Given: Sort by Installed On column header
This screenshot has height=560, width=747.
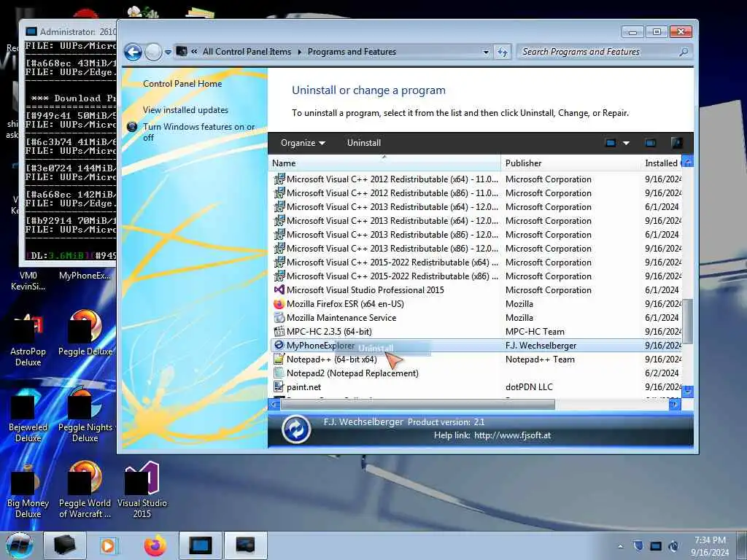Looking at the screenshot, I should [x=661, y=163].
